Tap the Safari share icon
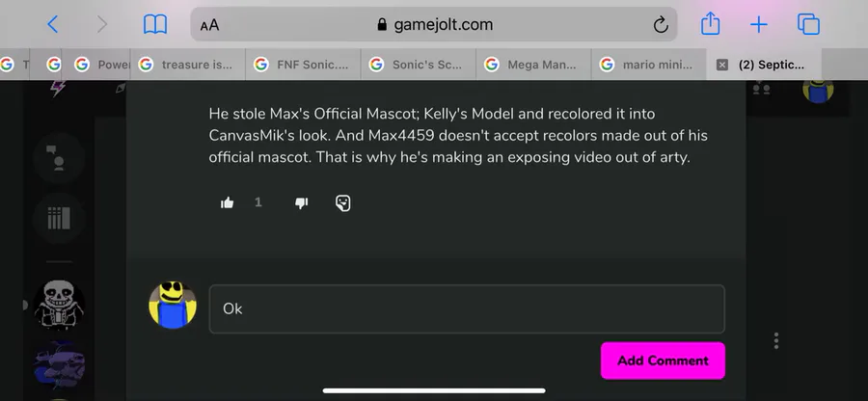The image size is (868, 401). 710,24
